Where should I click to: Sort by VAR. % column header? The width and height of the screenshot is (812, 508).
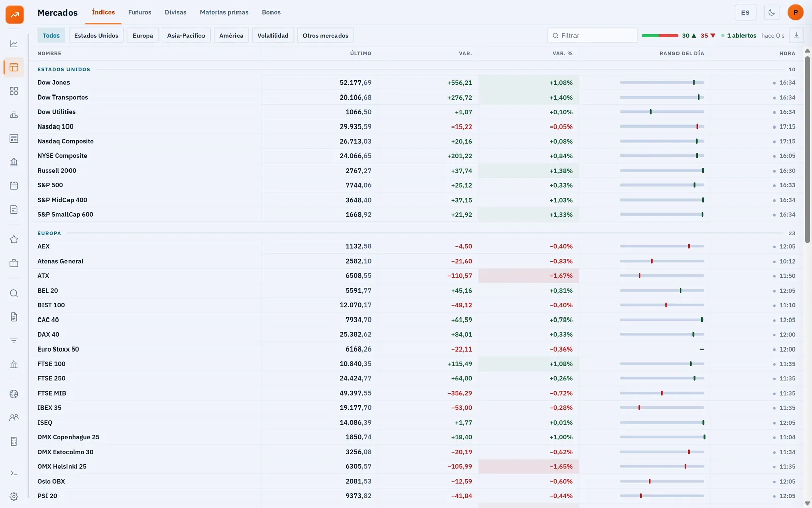pos(562,53)
